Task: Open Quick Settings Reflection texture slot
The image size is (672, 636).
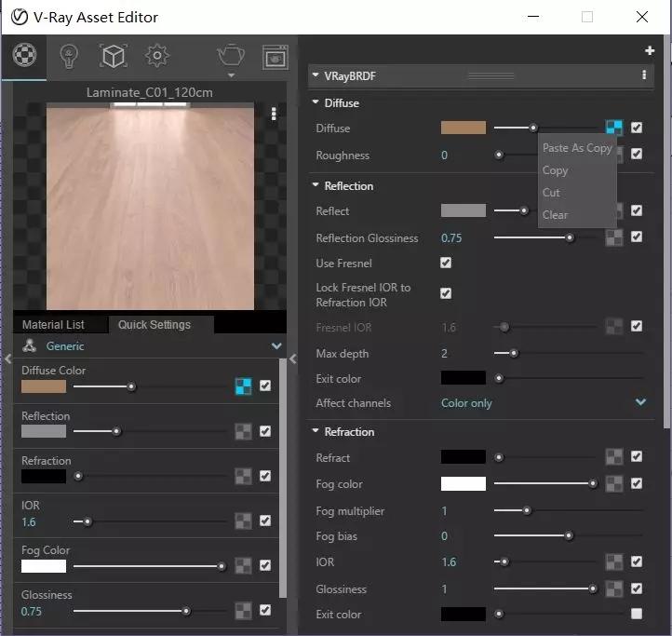Action: (244, 431)
